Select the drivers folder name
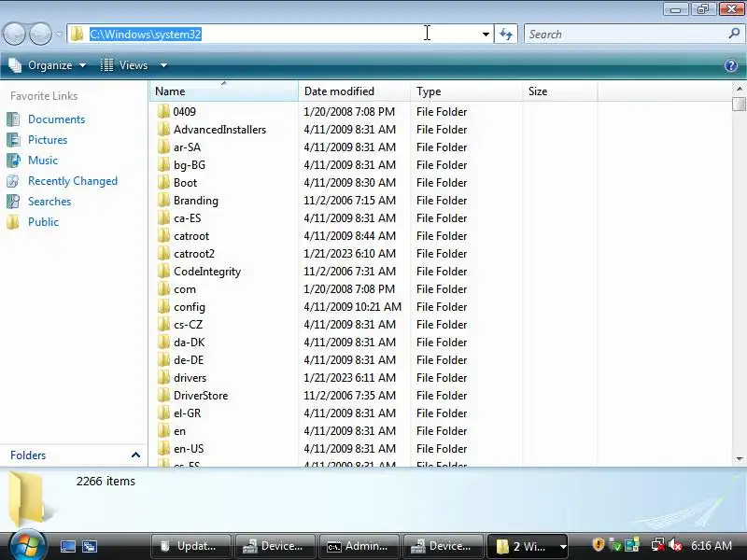This screenshot has width=747, height=560. click(x=190, y=378)
